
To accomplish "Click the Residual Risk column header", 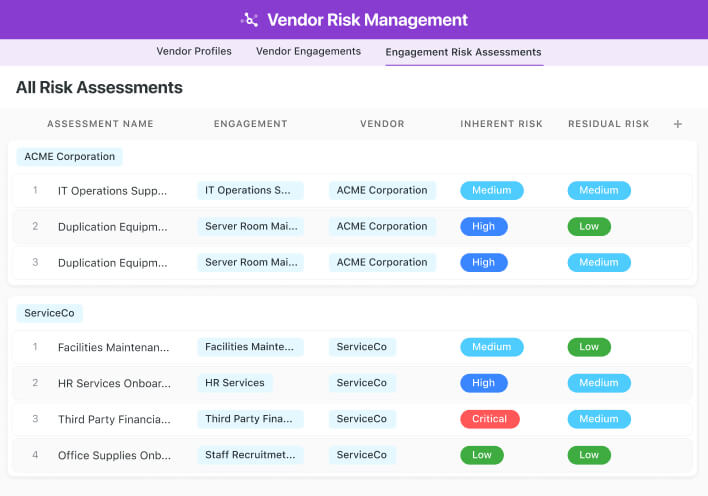I will [x=609, y=124].
